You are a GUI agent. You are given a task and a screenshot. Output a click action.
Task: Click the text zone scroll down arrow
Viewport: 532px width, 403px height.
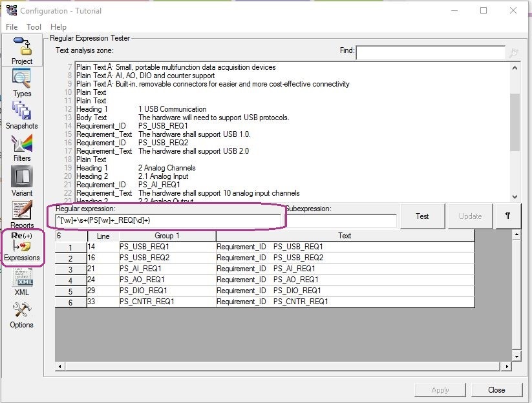pyautogui.click(x=515, y=196)
